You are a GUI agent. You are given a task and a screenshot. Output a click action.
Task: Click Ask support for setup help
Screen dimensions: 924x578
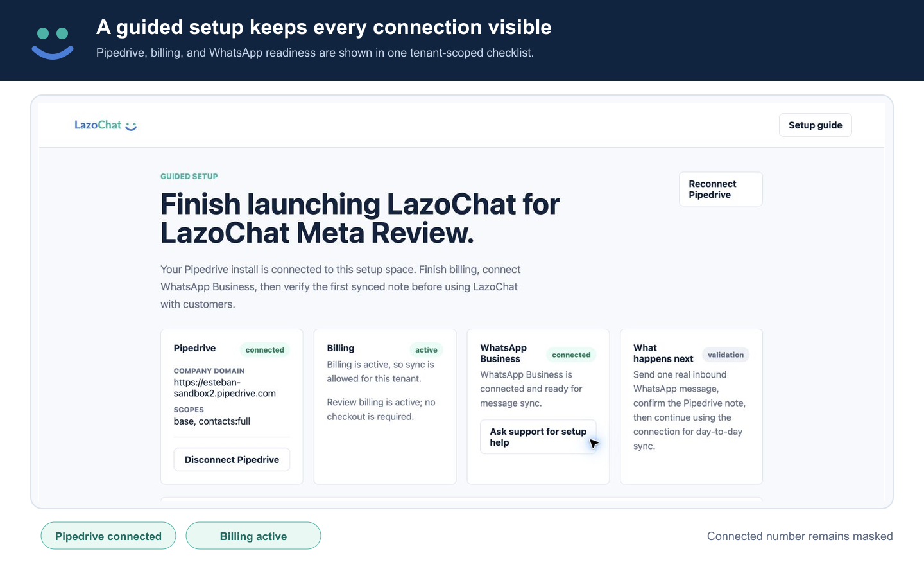[x=538, y=437]
